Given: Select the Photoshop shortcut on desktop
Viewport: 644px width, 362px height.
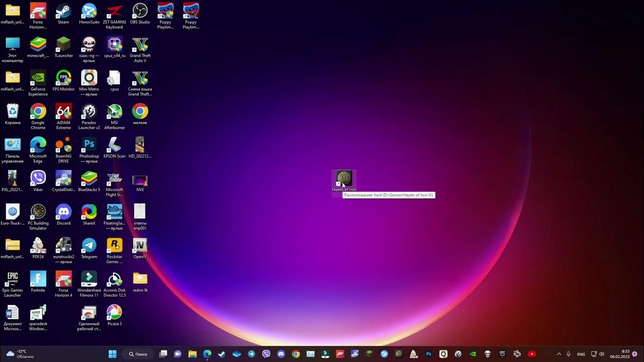Looking at the screenshot, I should point(89,150).
